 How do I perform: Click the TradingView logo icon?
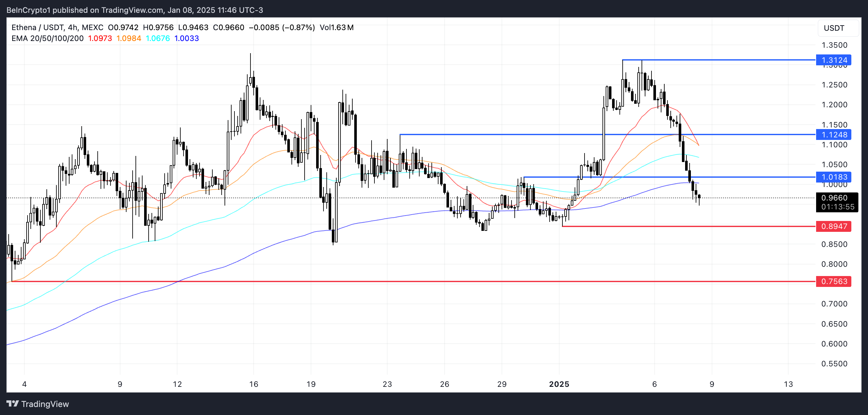point(12,403)
